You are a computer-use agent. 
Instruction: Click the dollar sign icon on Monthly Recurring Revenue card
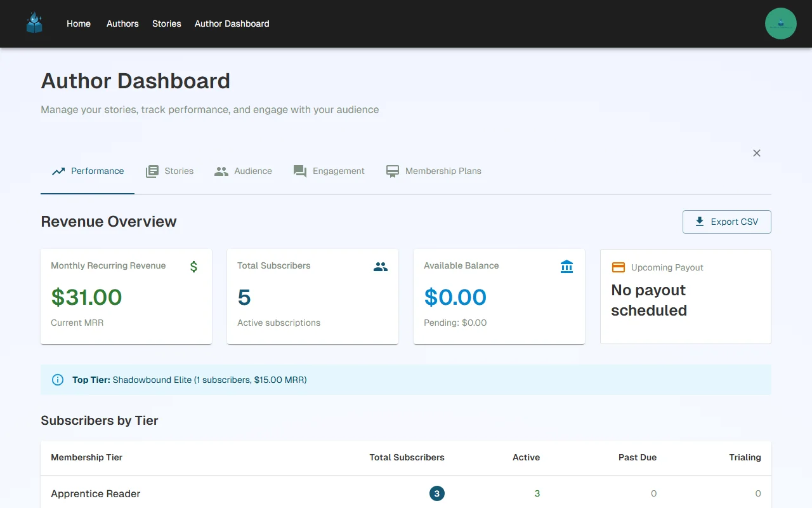pos(193,267)
